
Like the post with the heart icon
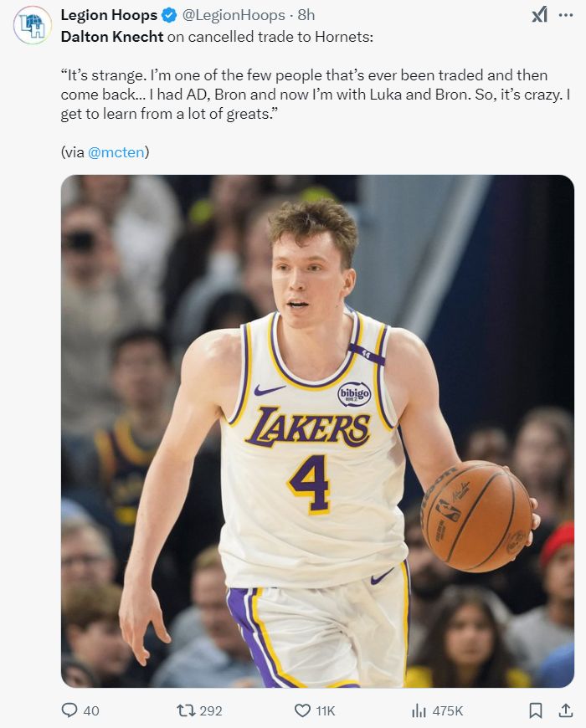[302, 710]
